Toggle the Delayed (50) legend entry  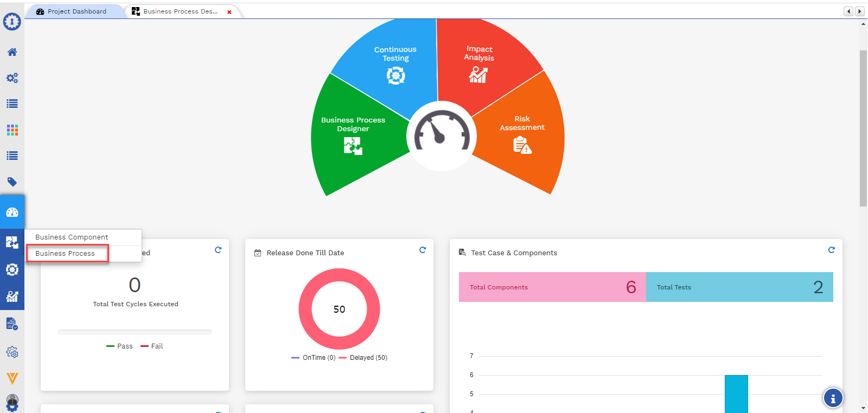(363, 358)
